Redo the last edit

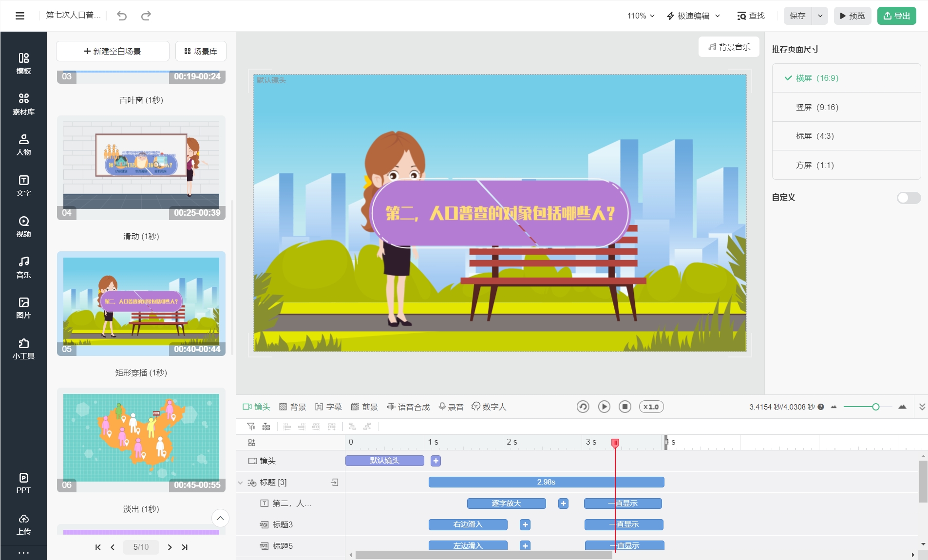(x=146, y=16)
